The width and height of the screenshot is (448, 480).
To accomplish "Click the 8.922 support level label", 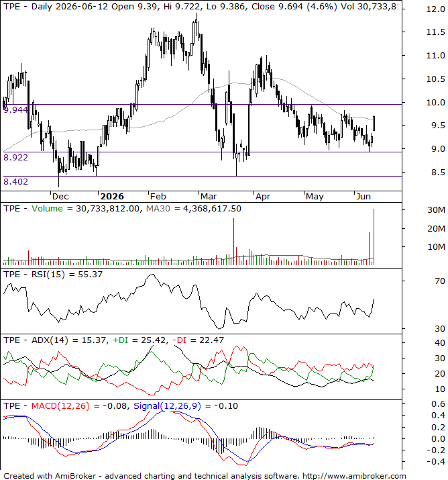I will tap(15, 157).
